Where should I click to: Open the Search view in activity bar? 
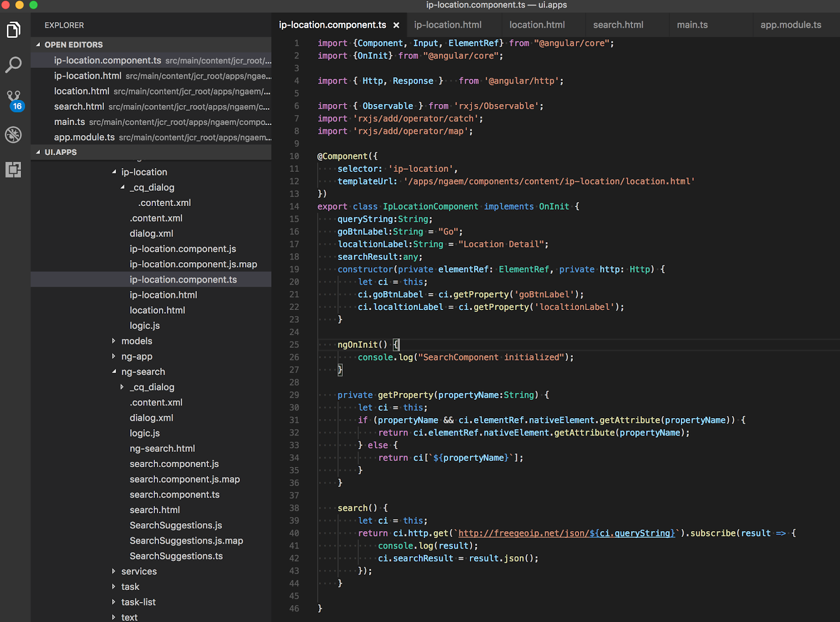(14, 65)
